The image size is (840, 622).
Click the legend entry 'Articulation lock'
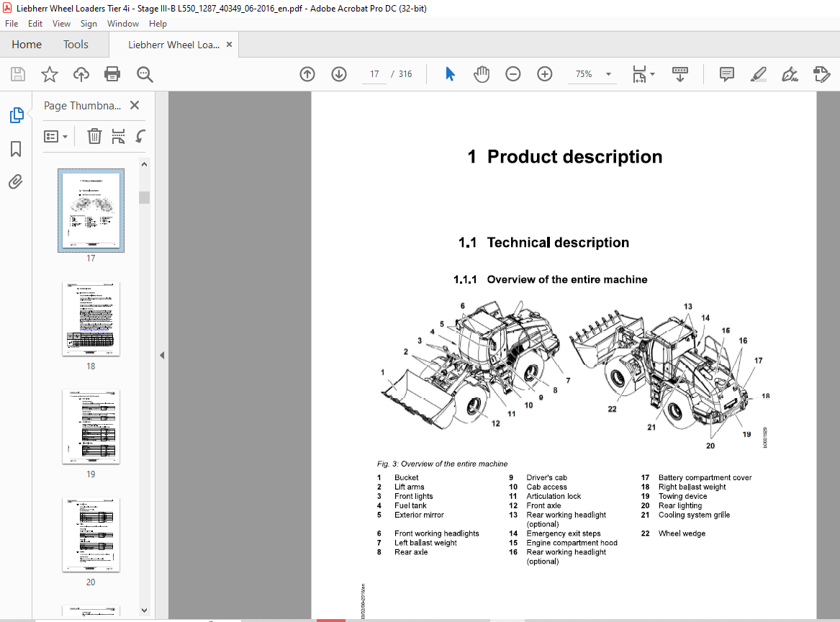pyautogui.click(x=554, y=496)
